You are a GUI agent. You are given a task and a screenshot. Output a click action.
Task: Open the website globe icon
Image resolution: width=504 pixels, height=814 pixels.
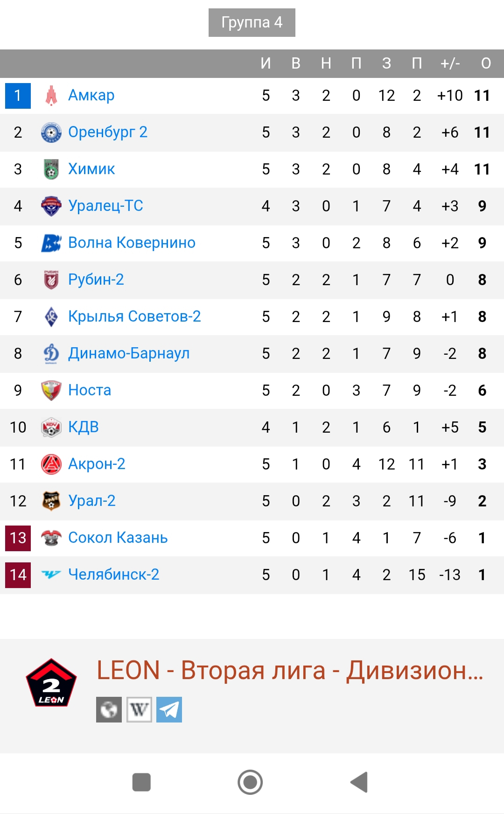click(109, 709)
